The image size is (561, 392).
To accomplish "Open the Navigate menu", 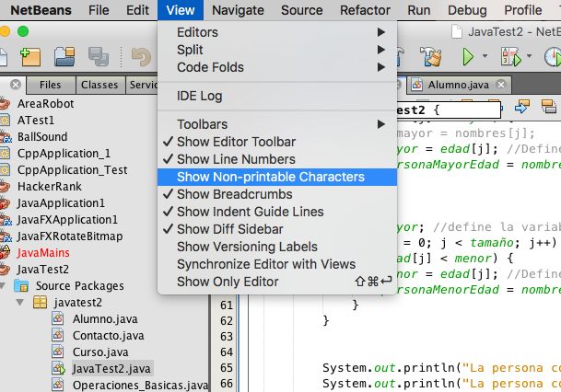I will (238, 10).
